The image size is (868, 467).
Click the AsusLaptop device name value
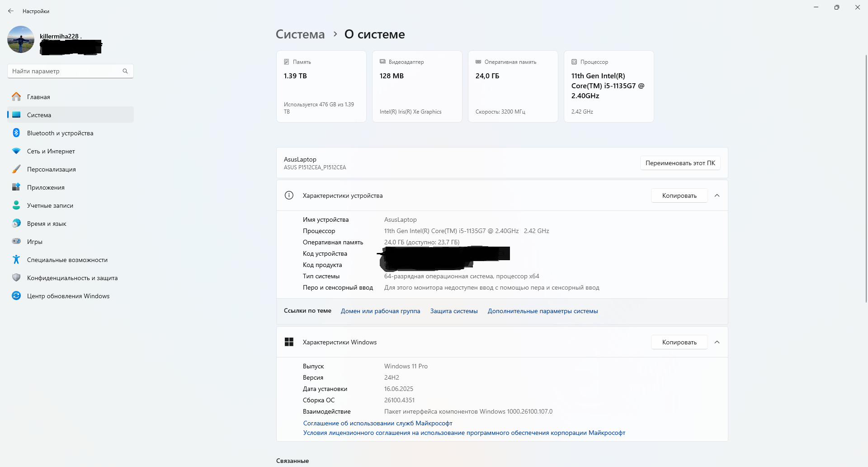tap(401, 219)
